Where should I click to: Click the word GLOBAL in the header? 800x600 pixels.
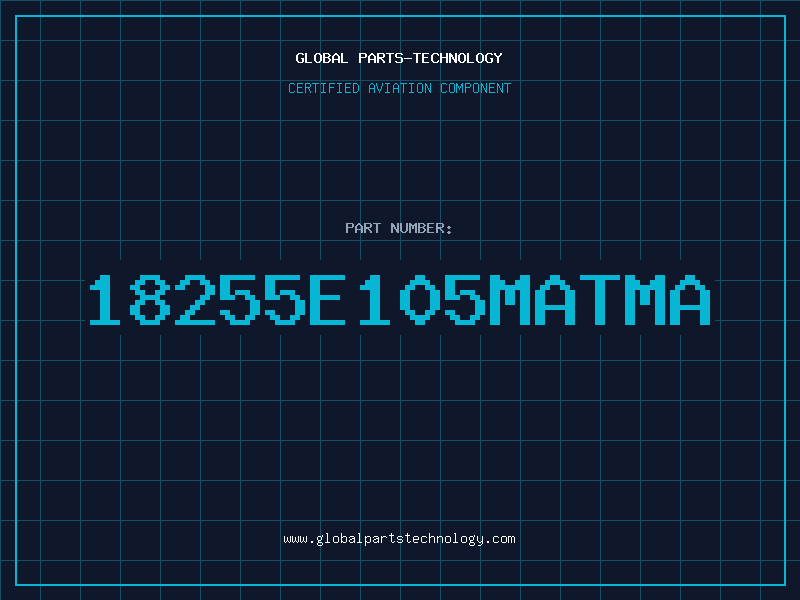(x=321, y=58)
